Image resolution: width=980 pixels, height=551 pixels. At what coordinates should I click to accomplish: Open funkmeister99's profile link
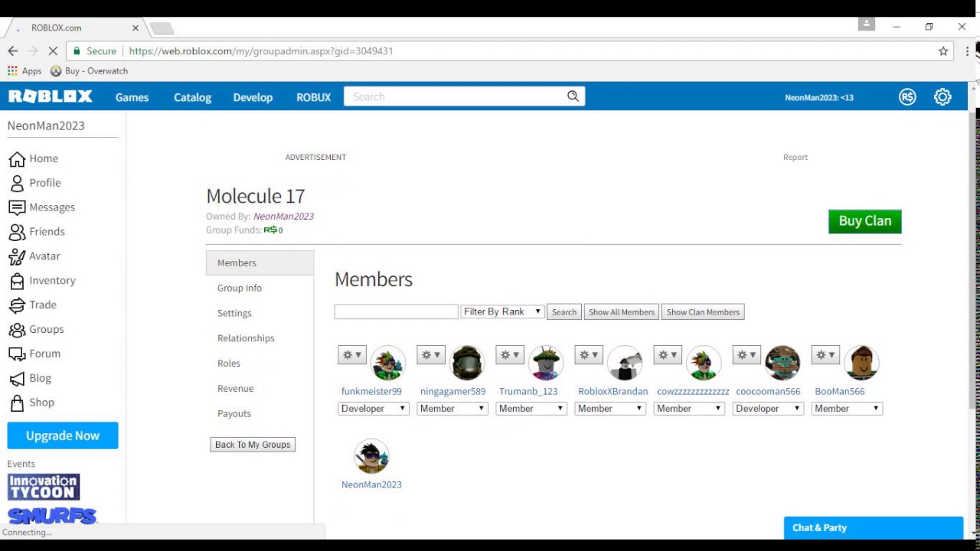(371, 391)
